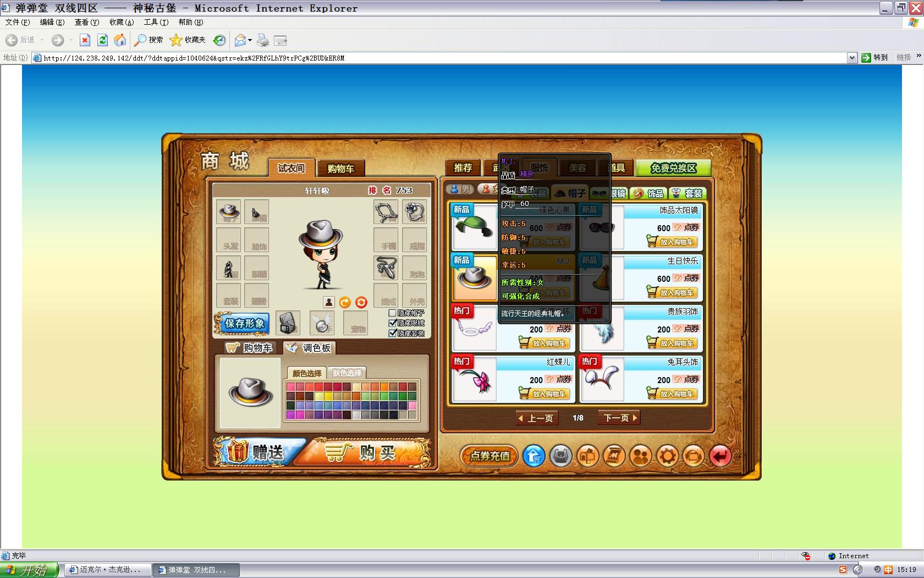
Task: Uncheck the 隐藏眼镜 checkbox
Action: [x=393, y=323]
